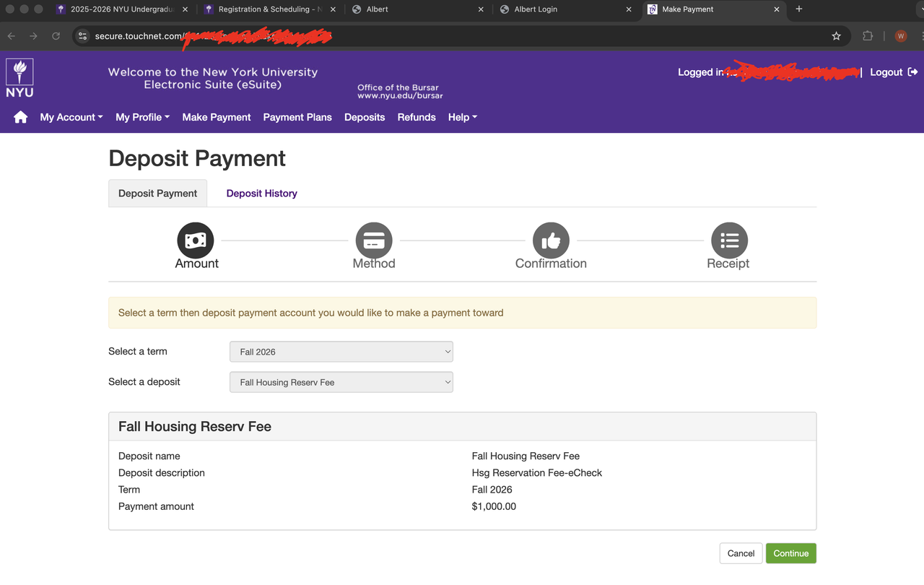Screen dimensions: 924x585
Task: Click the green Continue button
Action: (x=791, y=553)
